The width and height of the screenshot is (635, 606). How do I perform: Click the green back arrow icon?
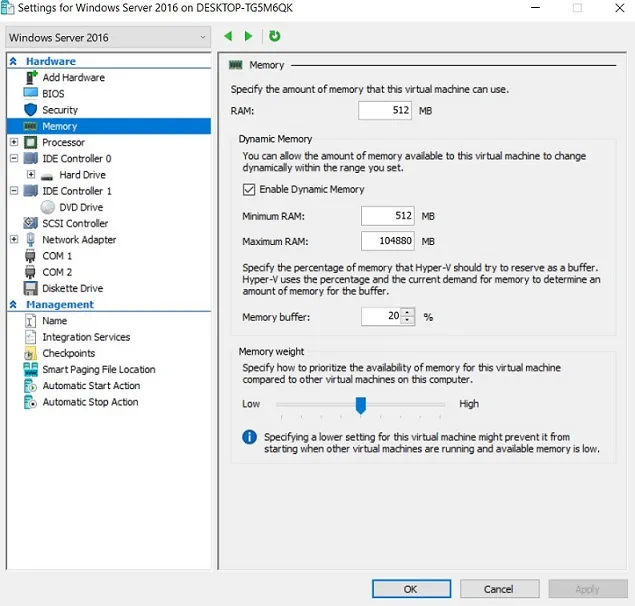point(228,37)
